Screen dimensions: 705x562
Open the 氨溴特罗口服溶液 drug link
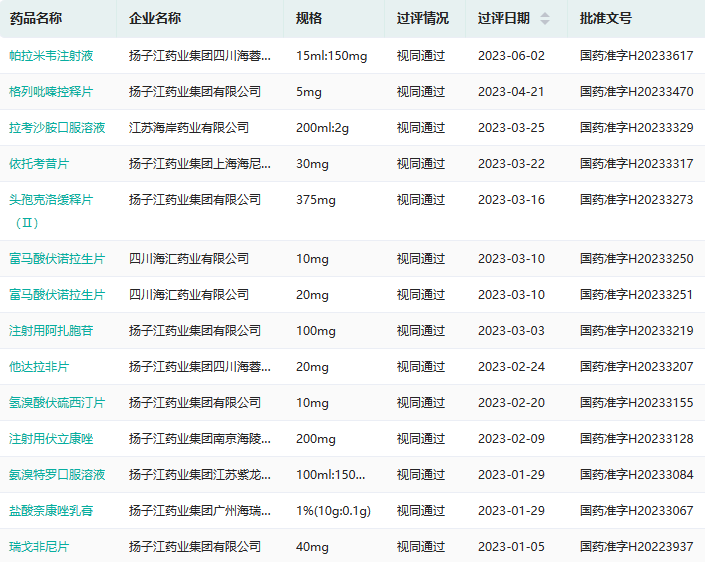[x=57, y=475]
